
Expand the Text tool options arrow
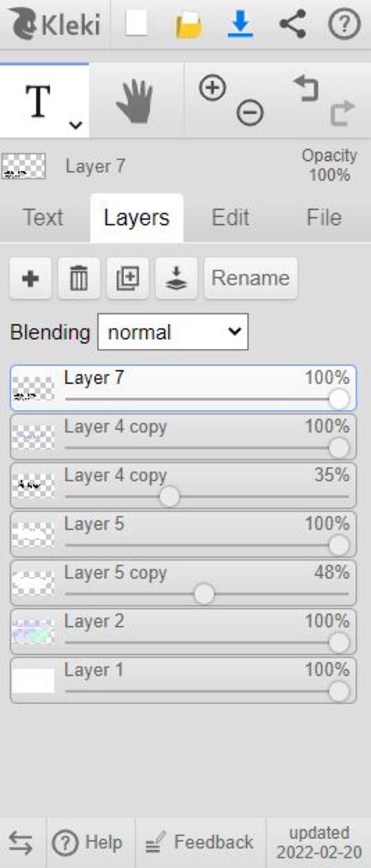pos(76,125)
